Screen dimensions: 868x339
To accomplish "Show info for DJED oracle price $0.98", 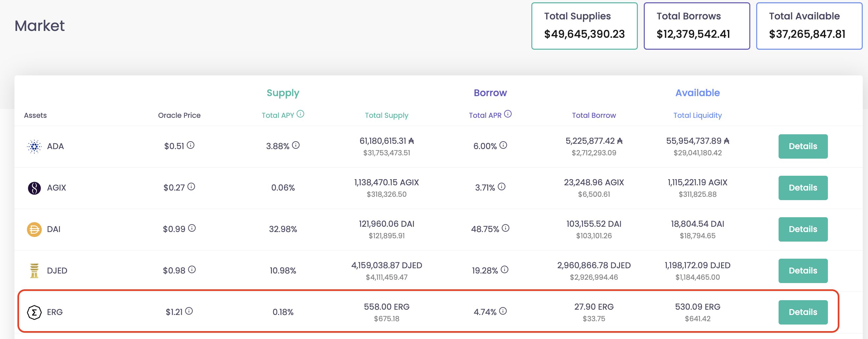I will point(192,270).
